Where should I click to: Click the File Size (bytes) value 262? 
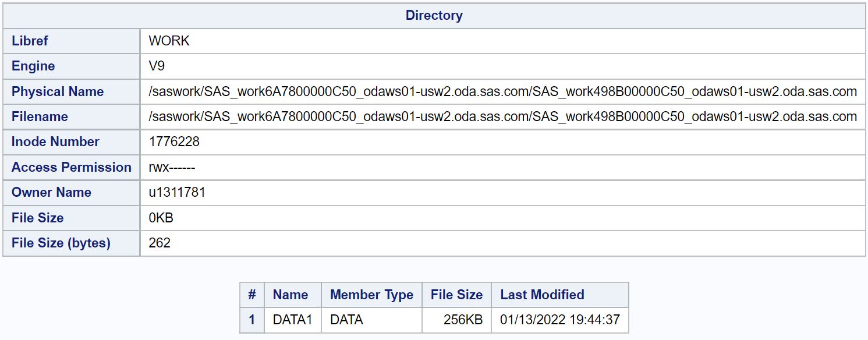pyautogui.click(x=160, y=243)
